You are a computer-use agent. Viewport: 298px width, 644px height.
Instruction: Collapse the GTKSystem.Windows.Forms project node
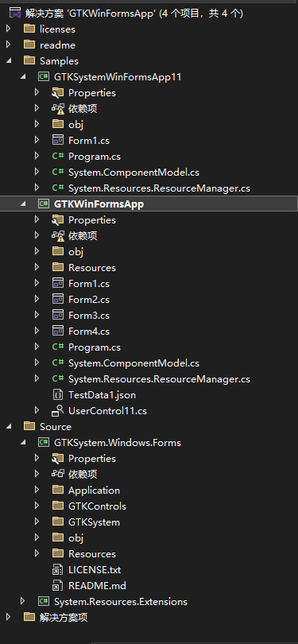[x=23, y=443]
